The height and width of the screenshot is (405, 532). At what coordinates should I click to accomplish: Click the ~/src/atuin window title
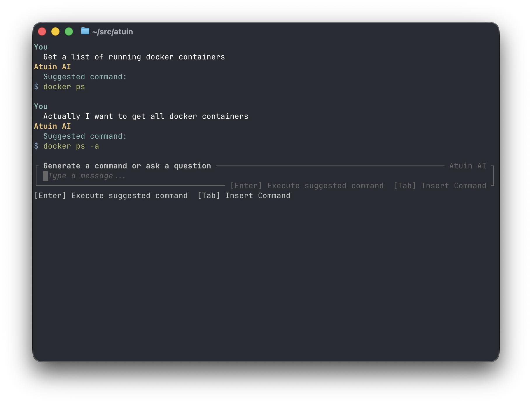pos(113,32)
